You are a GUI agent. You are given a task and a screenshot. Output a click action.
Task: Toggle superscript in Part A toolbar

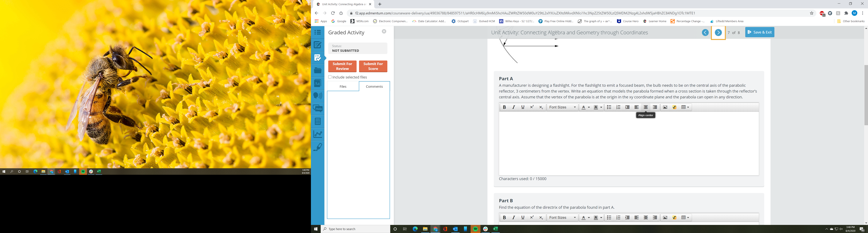(532, 107)
